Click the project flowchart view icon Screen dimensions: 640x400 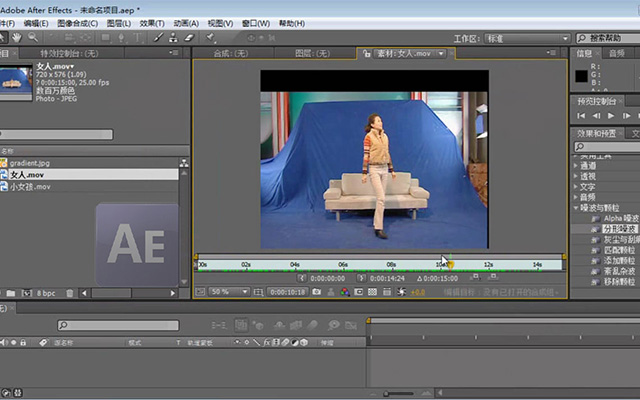[x=184, y=163]
